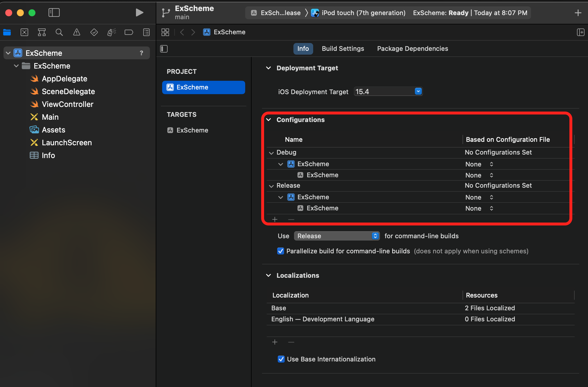The image size is (588, 387).
Task: Click the None stepper for Release ExScheme project
Action: coord(491,197)
